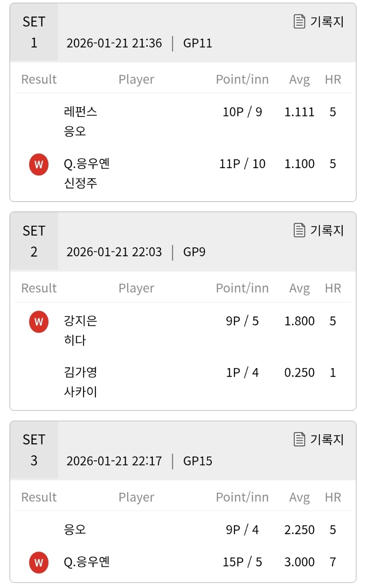The width and height of the screenshot is (366, 588).
Task: Select the SET 2 label box
Action: point(34,241)
